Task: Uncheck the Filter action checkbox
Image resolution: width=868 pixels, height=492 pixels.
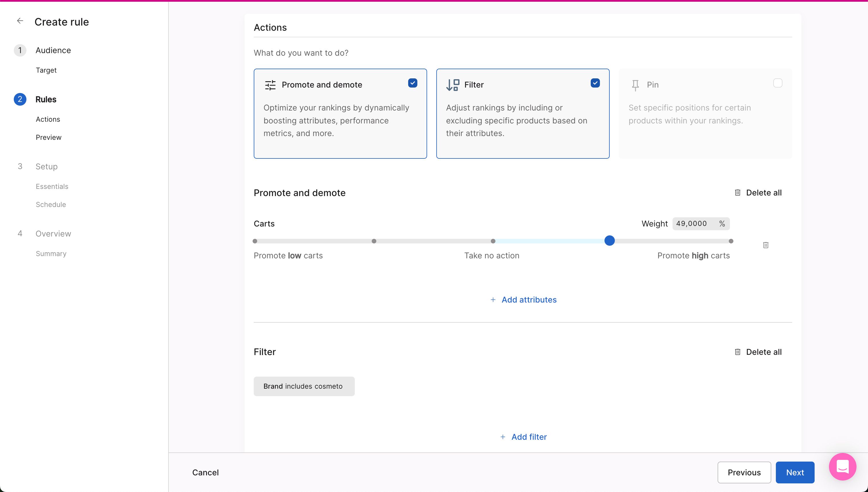Action: 595,82
